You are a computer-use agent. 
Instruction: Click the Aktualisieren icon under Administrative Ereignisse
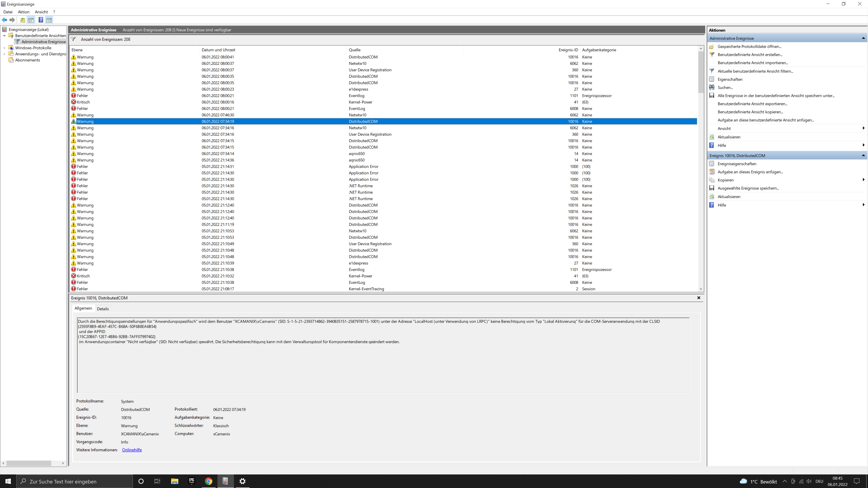click(x=712, y=137)
